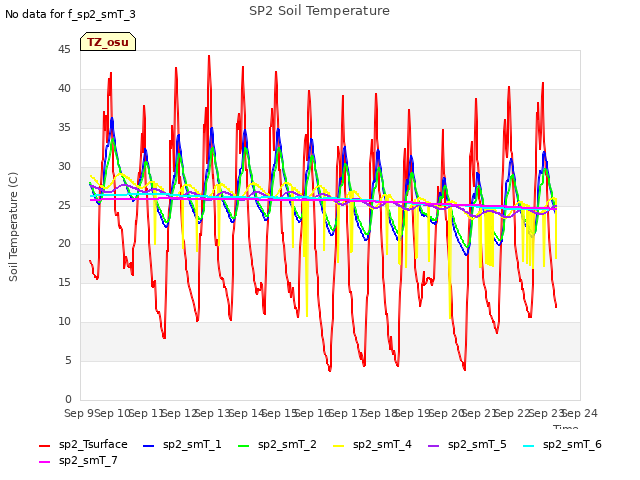Click the Soil Temperature (C) axis label
Viewport: 640px width, 480px height.
click(x=13, y=227)
